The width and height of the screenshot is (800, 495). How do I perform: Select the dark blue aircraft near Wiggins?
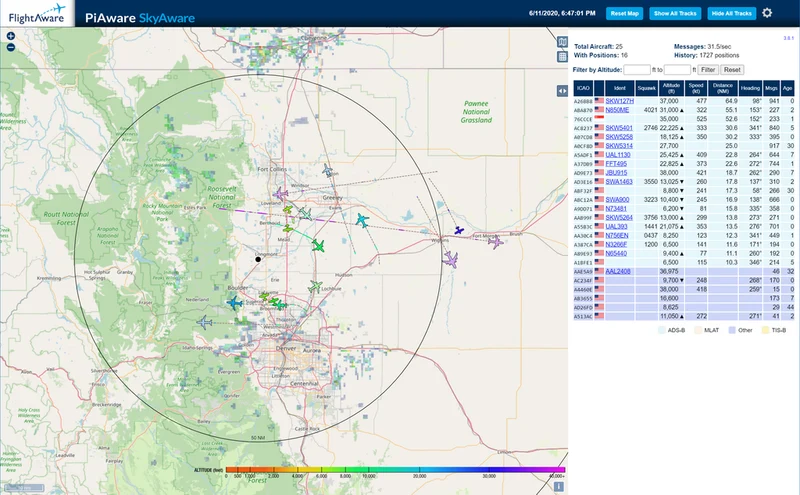[459, 231]
